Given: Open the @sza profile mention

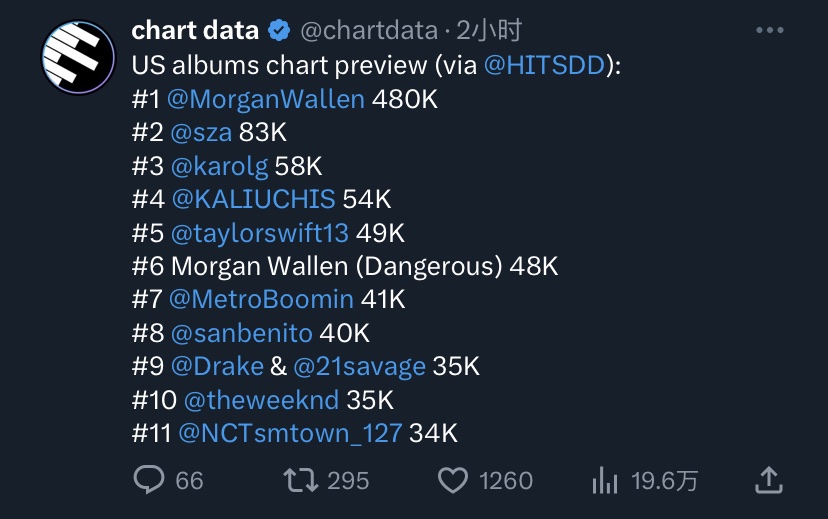Looking at the screenshot, I should pos(201,133).
